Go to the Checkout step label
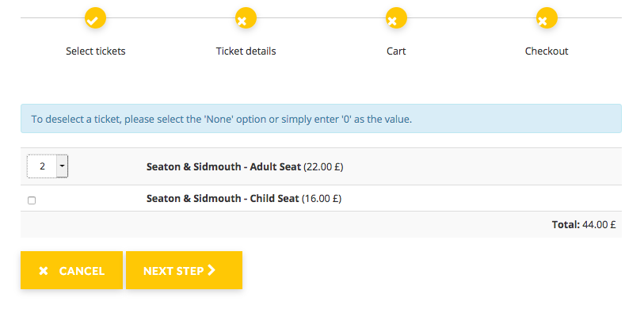This screenshot has height=309, width=644. pos(547,51)
